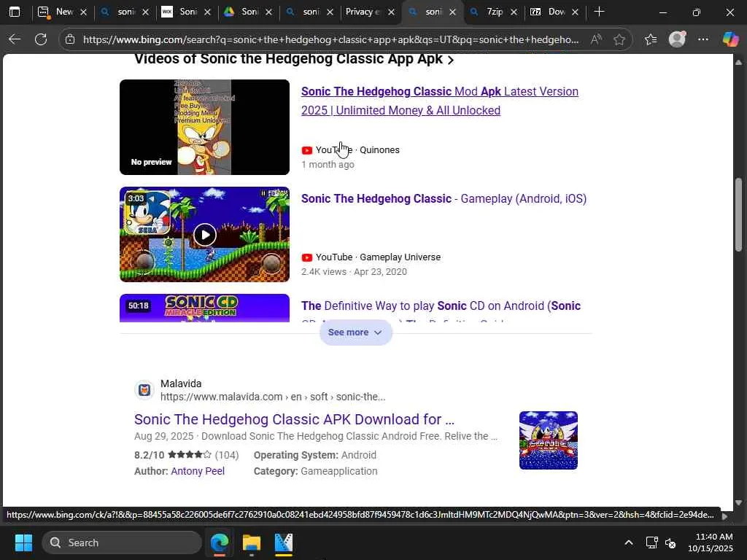Open File Explorer from the taskbar
The width and height of the screenshot is (747, 560).
(x=252, y=542)
